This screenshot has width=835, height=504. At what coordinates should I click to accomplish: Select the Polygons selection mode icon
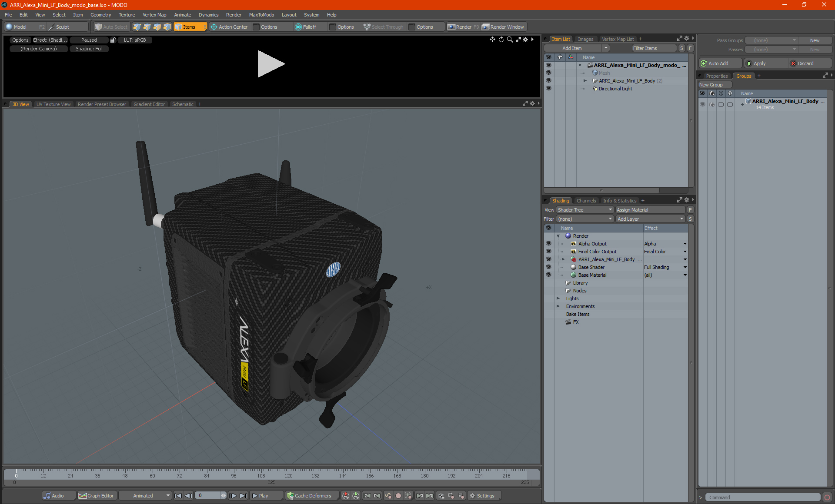[157, 27]
